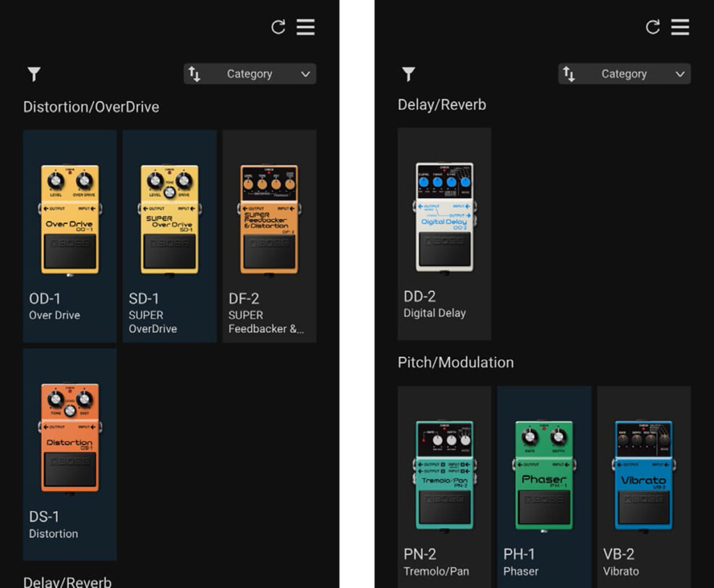The height and width of the screenshot is (588, 714).
Task: Open the hamburger menu in the right panel
Action: (680, 27)
